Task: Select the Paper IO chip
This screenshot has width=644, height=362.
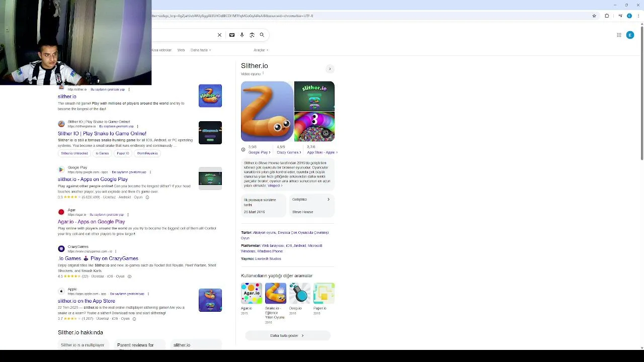Action: pos(123,153)
